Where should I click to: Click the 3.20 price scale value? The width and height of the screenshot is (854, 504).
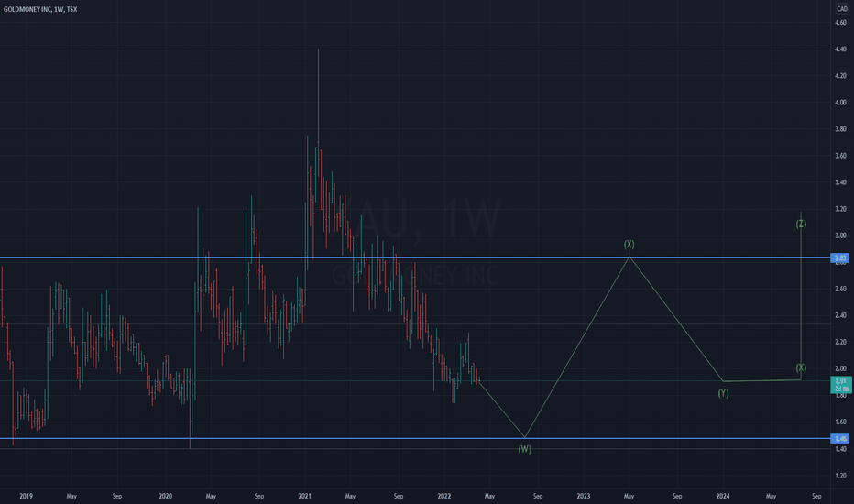840,209
